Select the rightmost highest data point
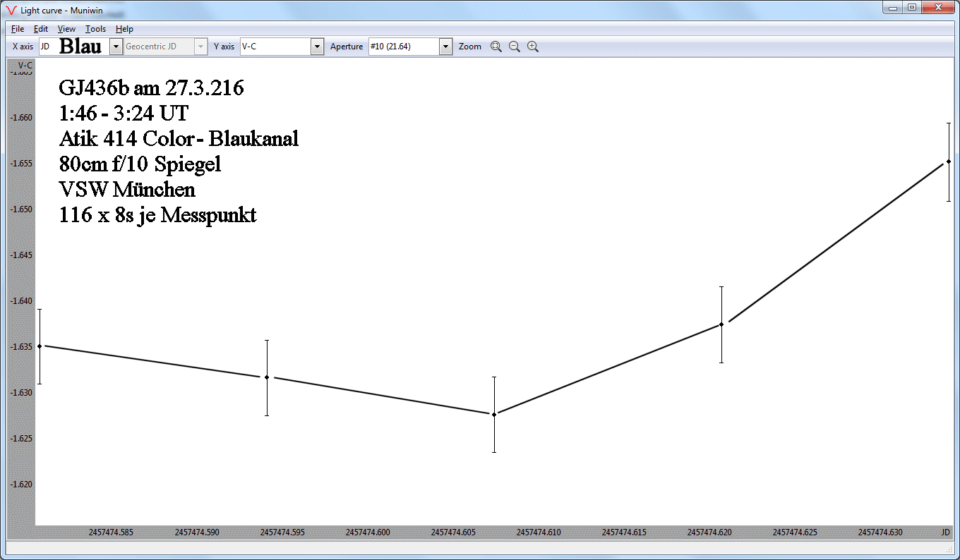Screen dimensions: 960x560 pyautogui.click(x=949, y=162)
